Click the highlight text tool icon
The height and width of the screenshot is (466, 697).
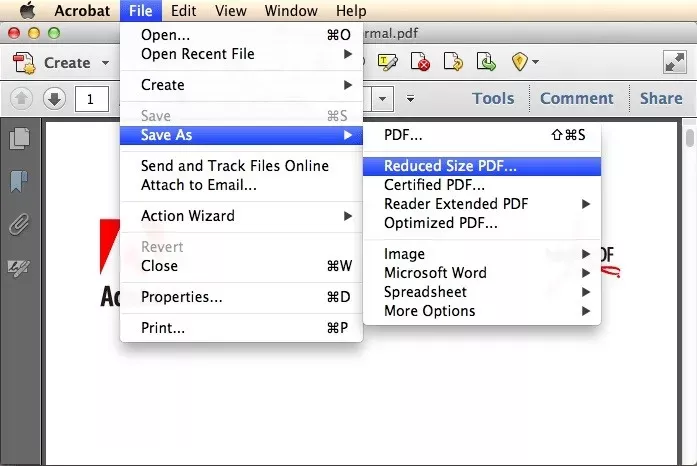pyautogui.click(x=387, y=62)
